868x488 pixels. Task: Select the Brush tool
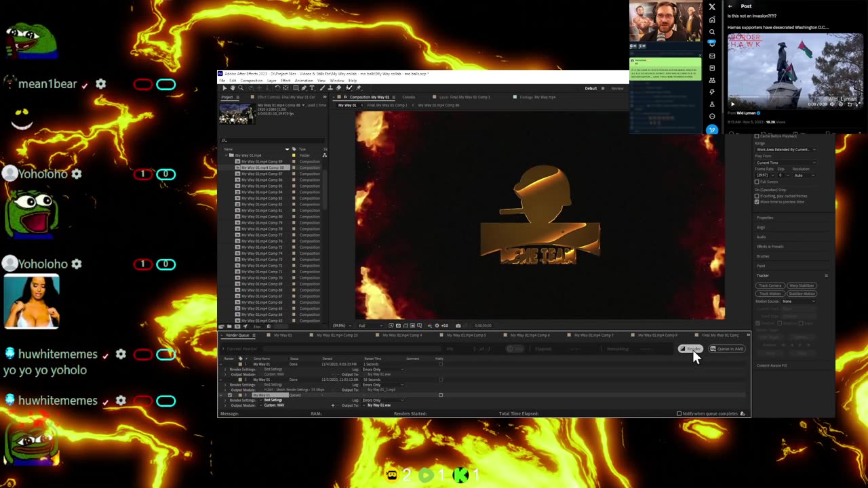point(322,88)
